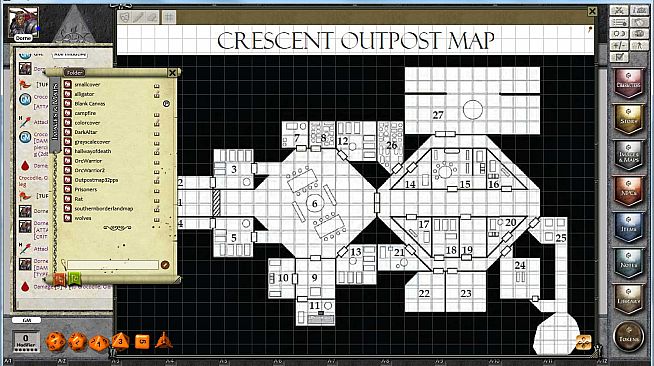Image resolution: width=654 pixels, height=366 pixels.
Task: Open the colorcover image entry
Action: 87,123
